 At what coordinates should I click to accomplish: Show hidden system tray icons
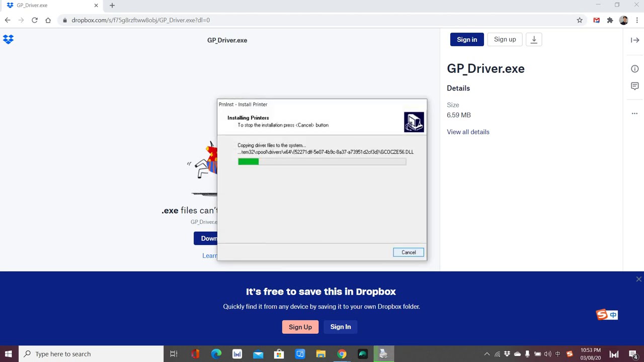487,354
